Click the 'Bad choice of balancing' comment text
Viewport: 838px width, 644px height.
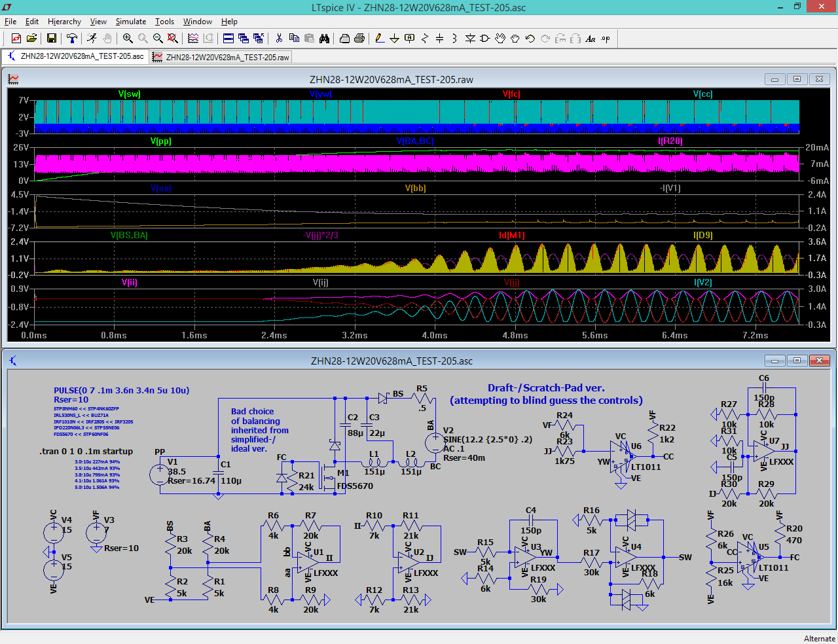(260, 430)
